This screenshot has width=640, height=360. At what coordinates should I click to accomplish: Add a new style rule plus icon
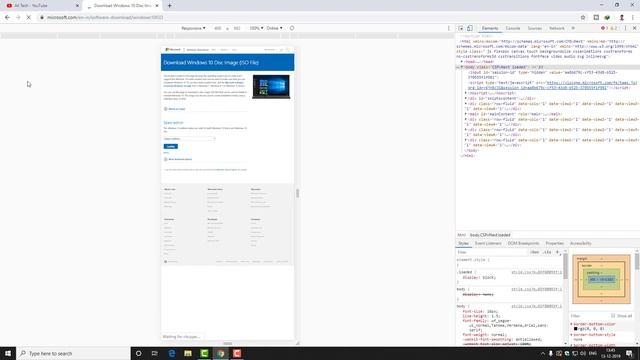(557, 252)
